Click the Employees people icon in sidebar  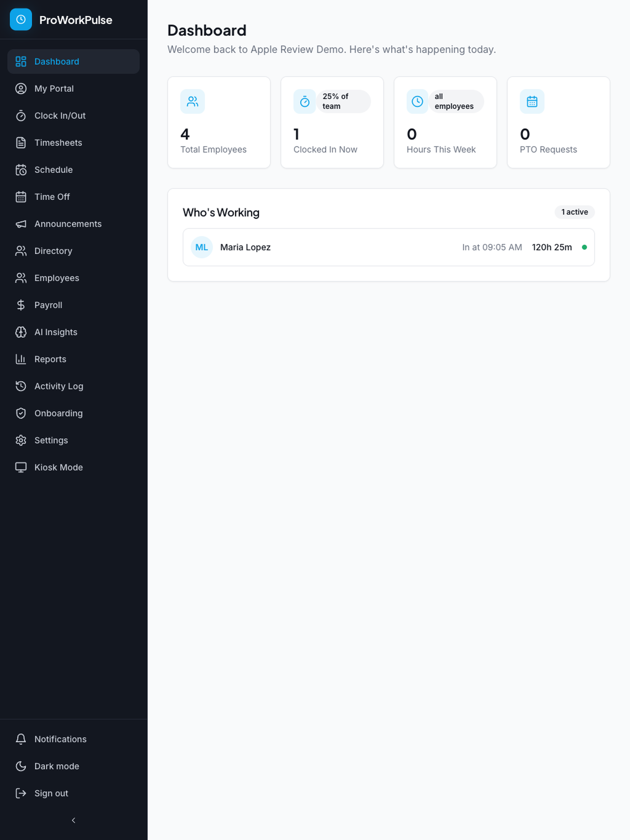click(x=21, y=278)
